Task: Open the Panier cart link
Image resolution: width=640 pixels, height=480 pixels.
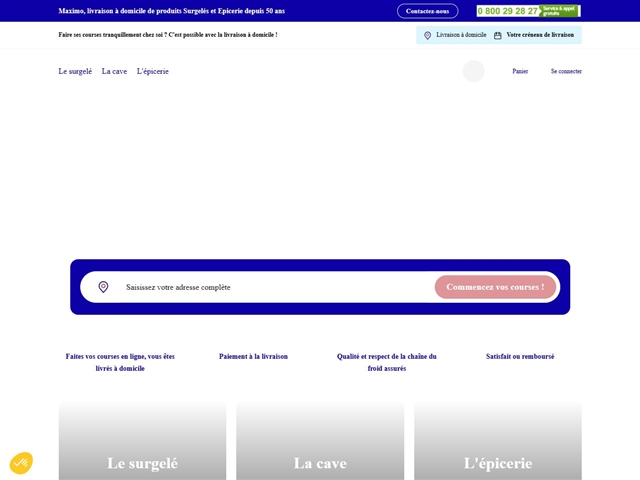Action: (520, 71)
